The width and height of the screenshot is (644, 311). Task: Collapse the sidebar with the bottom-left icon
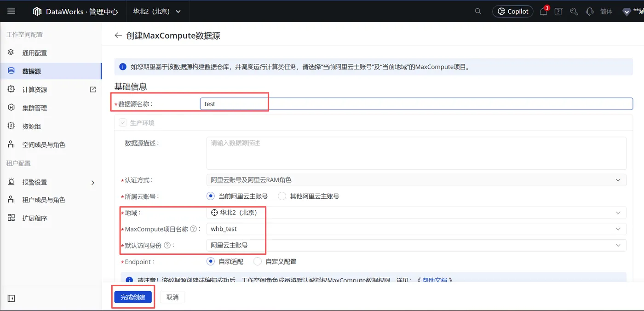coord(11,299)
